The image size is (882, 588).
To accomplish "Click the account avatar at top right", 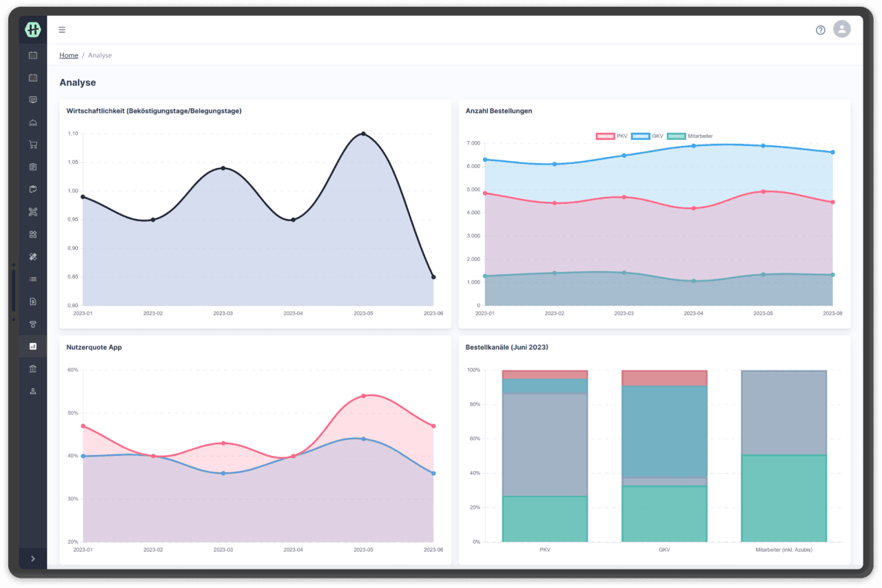I will [x=841, y=30].
